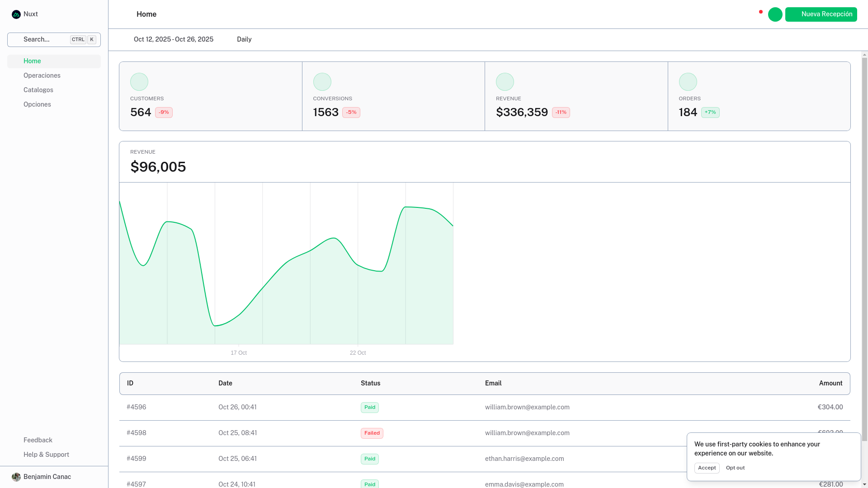Click the page vertical scrollbar

pos(864,249)
